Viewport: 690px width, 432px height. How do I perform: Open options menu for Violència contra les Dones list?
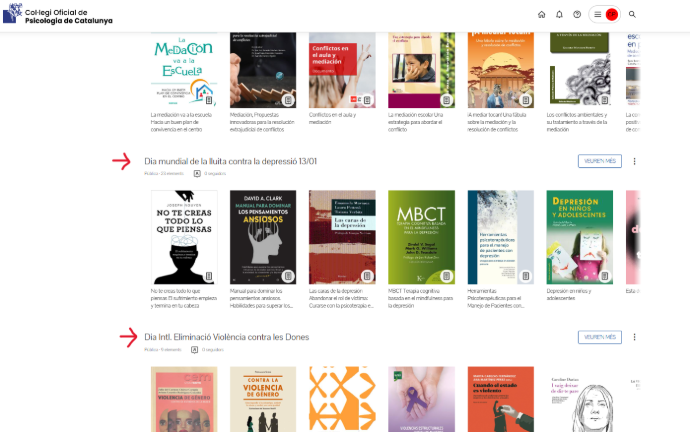click(x=634, y=337)
